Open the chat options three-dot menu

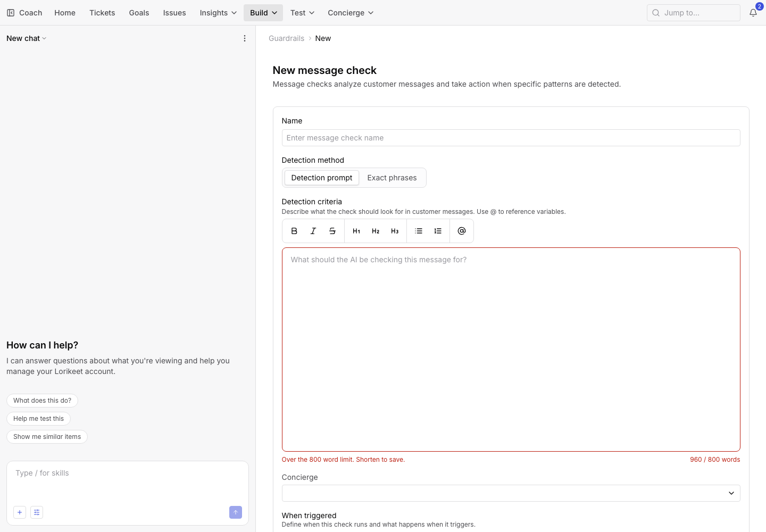pos(245,38)
